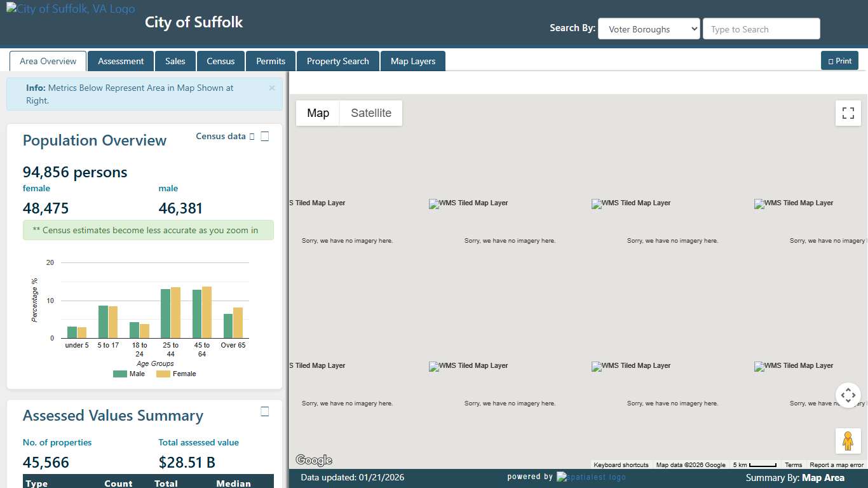Open the Terms link on the map
Viewport: 868px width, 488px height.
tap(793, 464)
